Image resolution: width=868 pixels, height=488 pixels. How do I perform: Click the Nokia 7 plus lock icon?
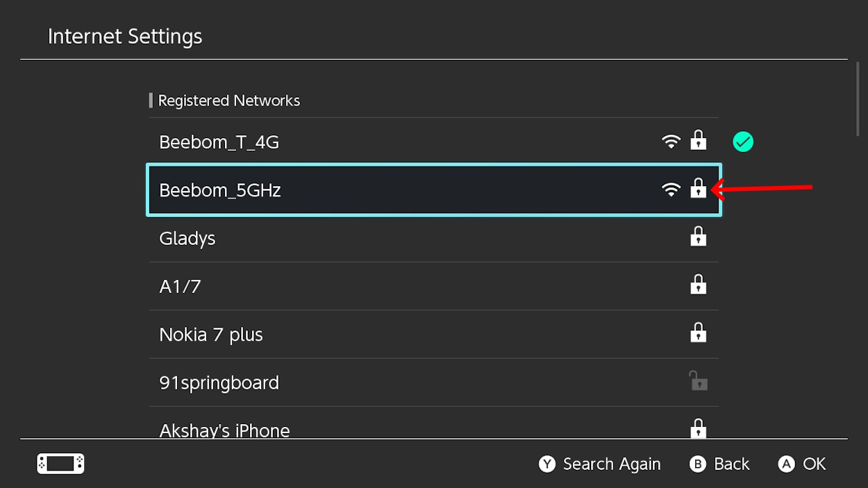699,333
